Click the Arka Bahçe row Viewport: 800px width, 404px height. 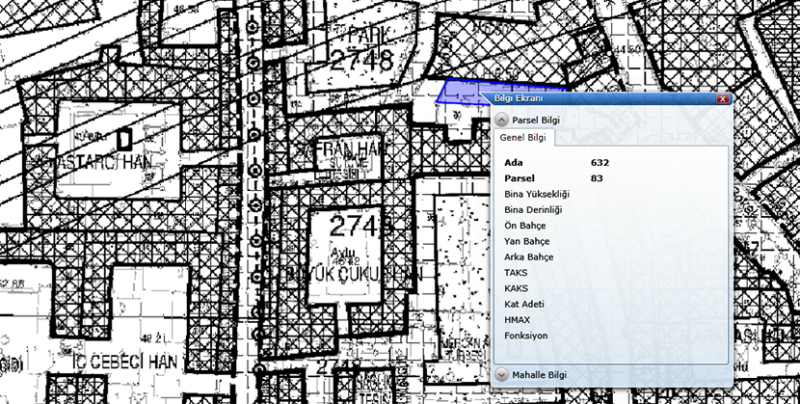tap(529, 257)
